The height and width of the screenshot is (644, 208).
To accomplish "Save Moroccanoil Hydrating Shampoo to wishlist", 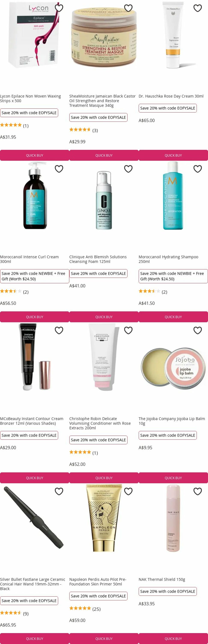I will (198, 169).
